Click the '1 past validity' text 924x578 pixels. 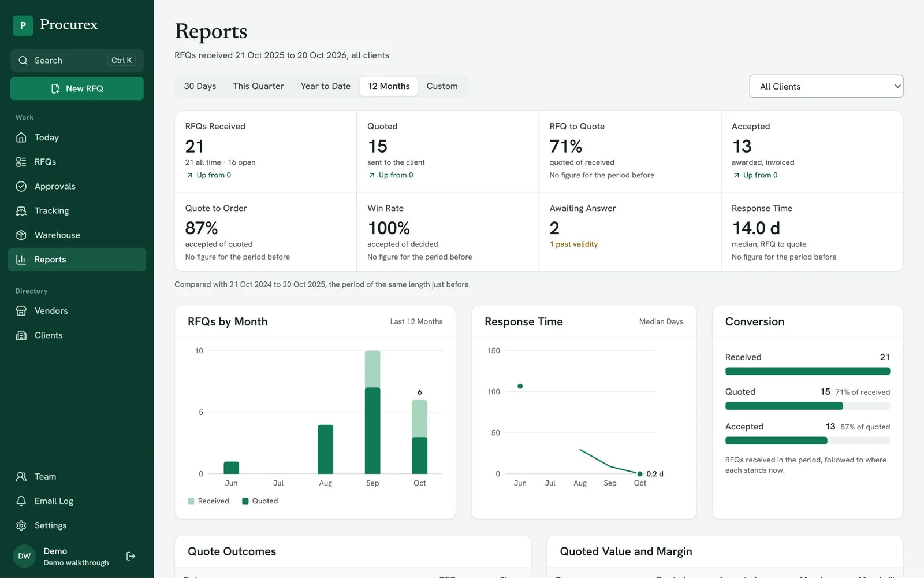[x=573, y=244]
